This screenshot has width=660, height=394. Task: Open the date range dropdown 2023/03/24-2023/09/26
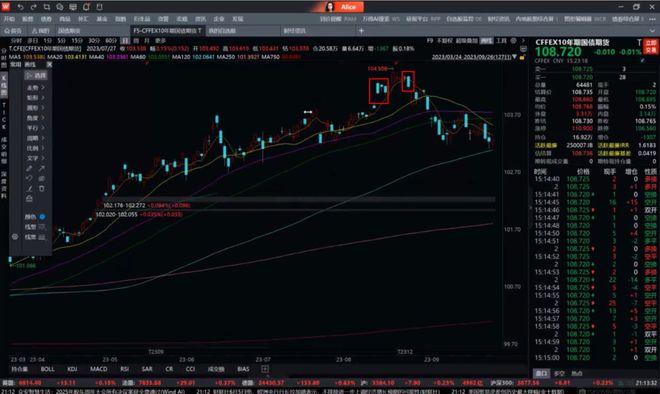(474, 57)
